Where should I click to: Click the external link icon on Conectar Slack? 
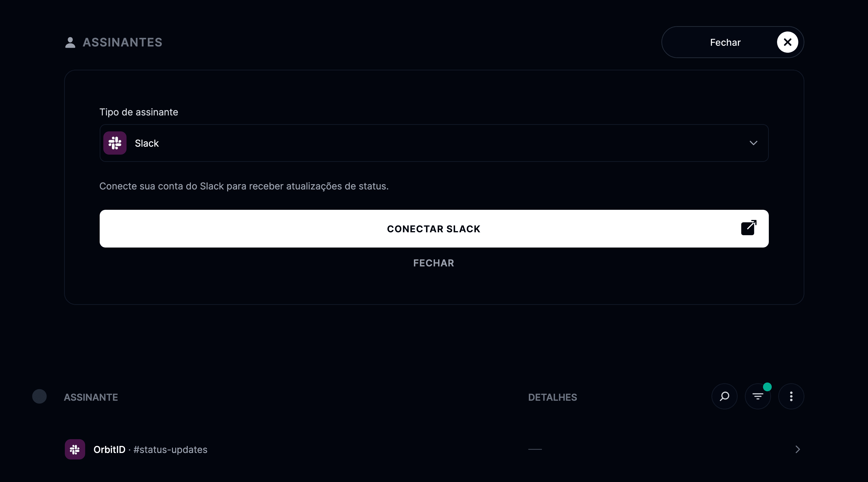coord(749,228)
